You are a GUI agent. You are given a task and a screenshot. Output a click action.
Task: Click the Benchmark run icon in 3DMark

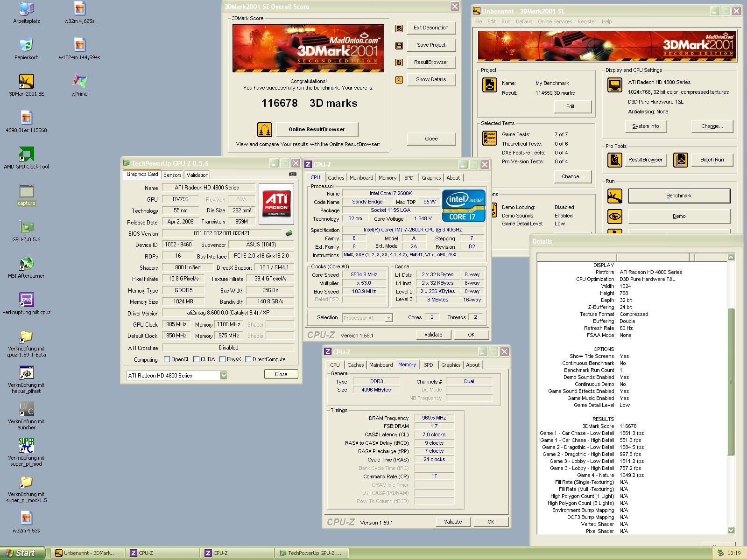[x=615, y=196]
